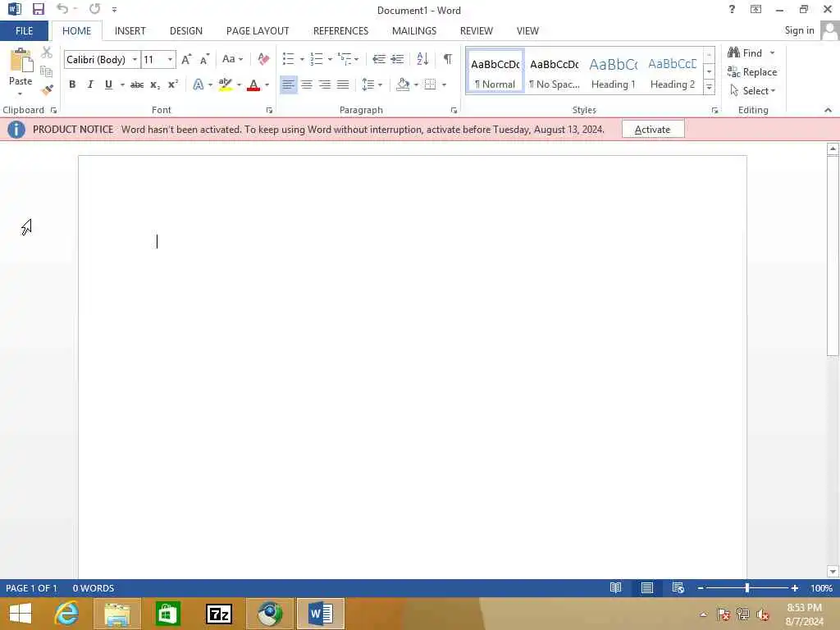Expand the Styles gallery More button
Screen dimensions: 840x630
pyautogui.click(x=709, y=87)
